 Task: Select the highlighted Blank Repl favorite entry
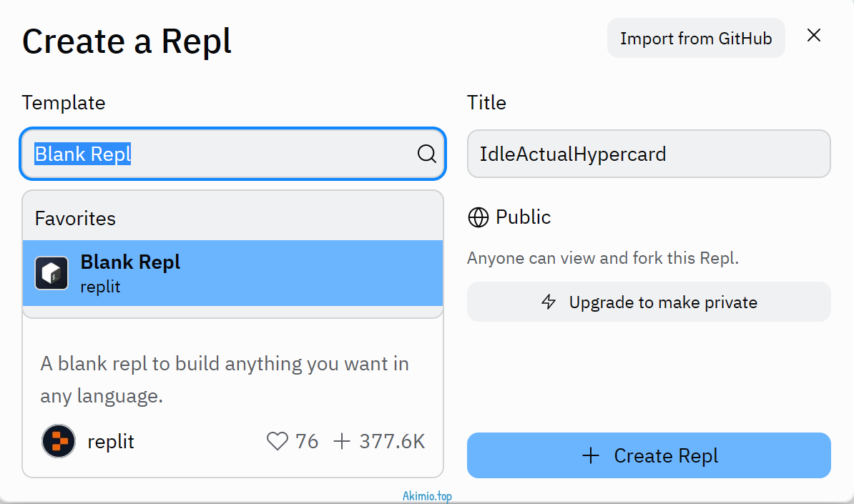[232, 272]
